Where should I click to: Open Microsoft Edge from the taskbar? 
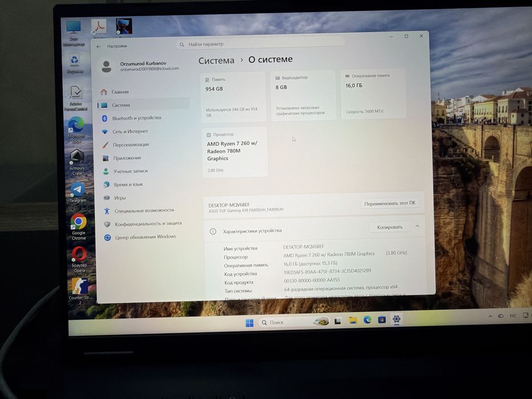(367, 320)
